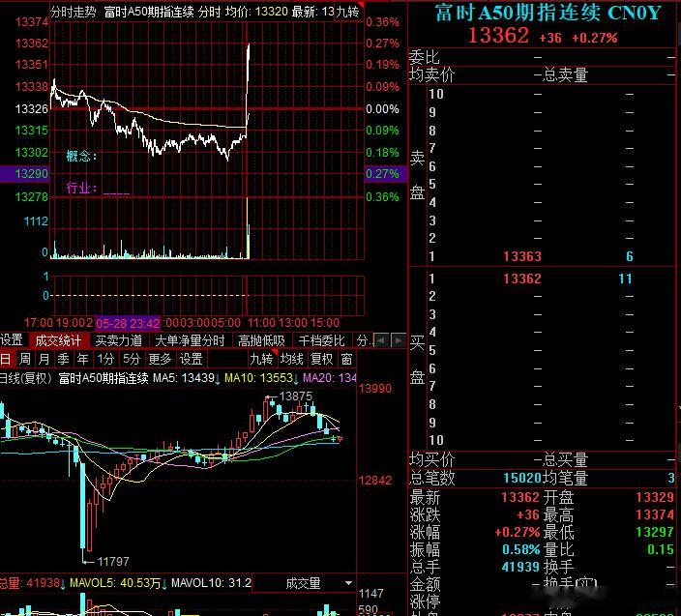This screenshot has height=616, width=681.
Task: Open 设置 in the period toolbar
Action: 192,359
